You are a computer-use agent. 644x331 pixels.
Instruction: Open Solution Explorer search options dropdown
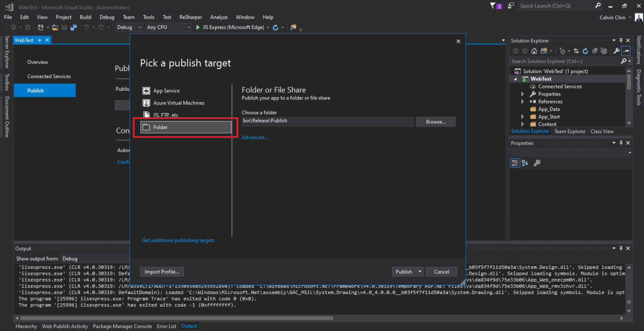coord(630,61)
